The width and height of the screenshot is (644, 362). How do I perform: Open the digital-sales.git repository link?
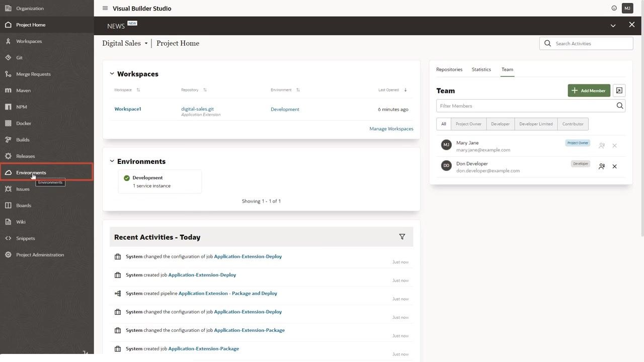(197, 109)
